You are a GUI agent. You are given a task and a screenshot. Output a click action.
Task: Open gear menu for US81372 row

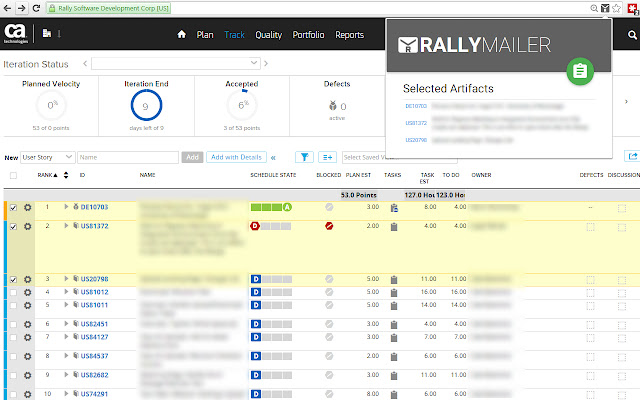coord(27,226)
